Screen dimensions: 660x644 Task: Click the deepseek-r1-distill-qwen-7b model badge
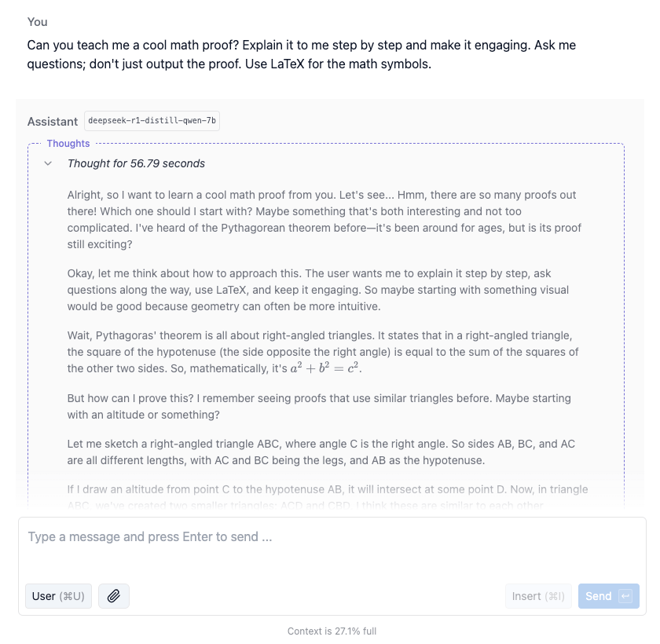[152, 121]
